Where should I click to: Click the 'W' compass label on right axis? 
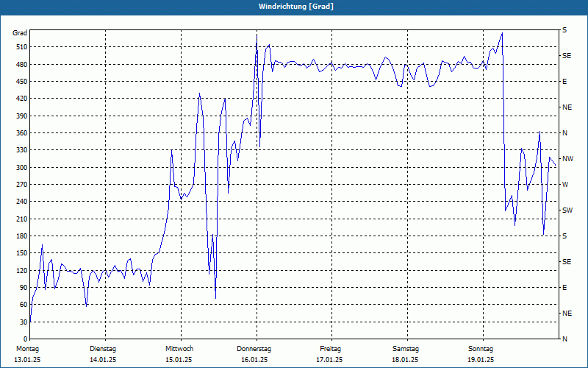click(565, 185)
